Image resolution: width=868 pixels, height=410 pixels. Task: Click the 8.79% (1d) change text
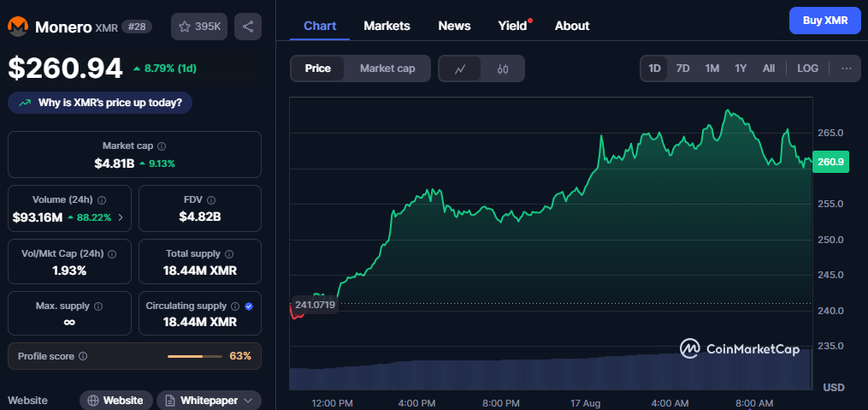click(165, 68)
